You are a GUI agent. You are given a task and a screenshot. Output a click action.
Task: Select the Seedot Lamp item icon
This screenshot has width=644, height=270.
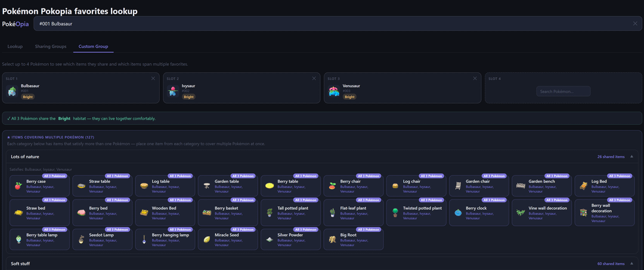(81, 239)
